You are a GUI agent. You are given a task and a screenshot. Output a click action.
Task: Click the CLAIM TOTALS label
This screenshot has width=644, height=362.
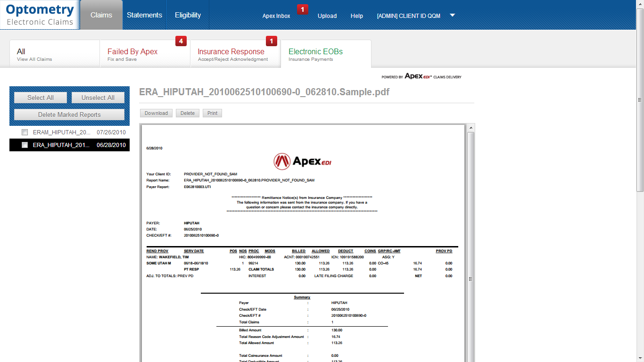point(261,270)
